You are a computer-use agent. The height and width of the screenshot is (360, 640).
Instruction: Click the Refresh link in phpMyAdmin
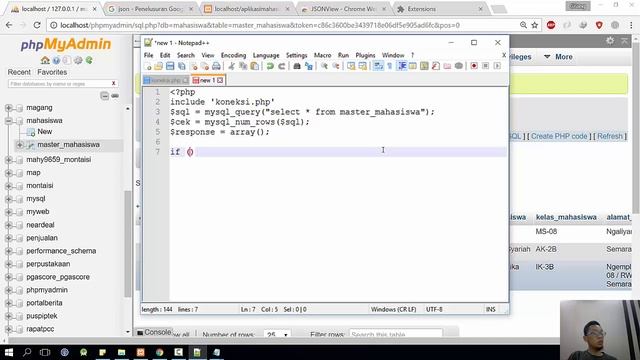pos(610,136)
